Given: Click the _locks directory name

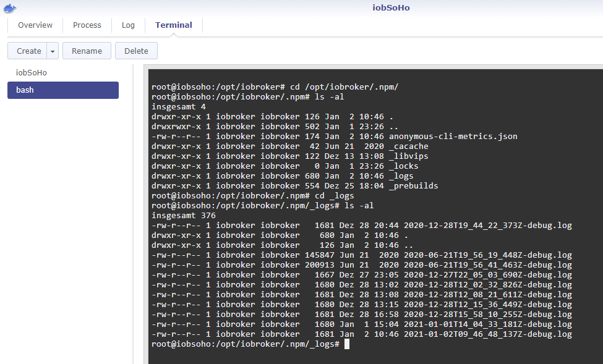Looking at the screenshot, I should click(x=403, y=166).
